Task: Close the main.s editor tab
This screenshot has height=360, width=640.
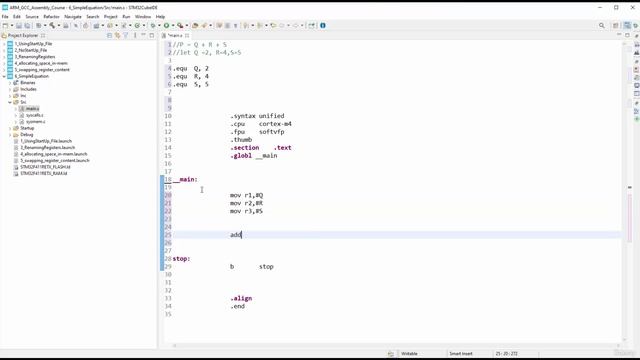Action: (x=187, y=36)
